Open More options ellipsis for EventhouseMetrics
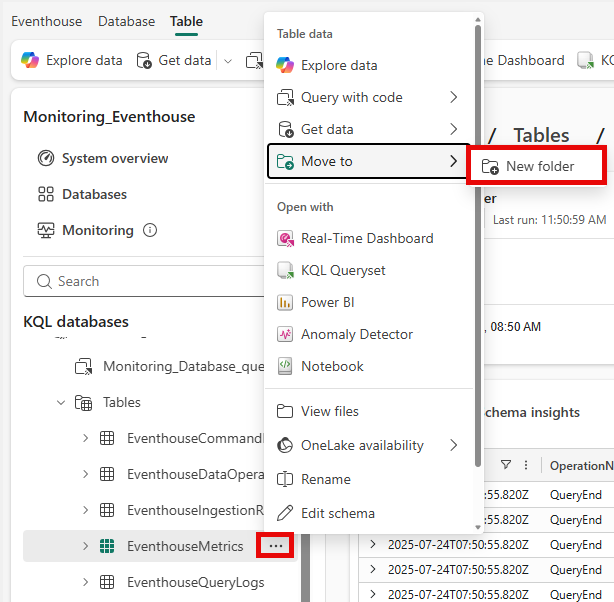Screen dimensions: 614x602 coord(276,545)
